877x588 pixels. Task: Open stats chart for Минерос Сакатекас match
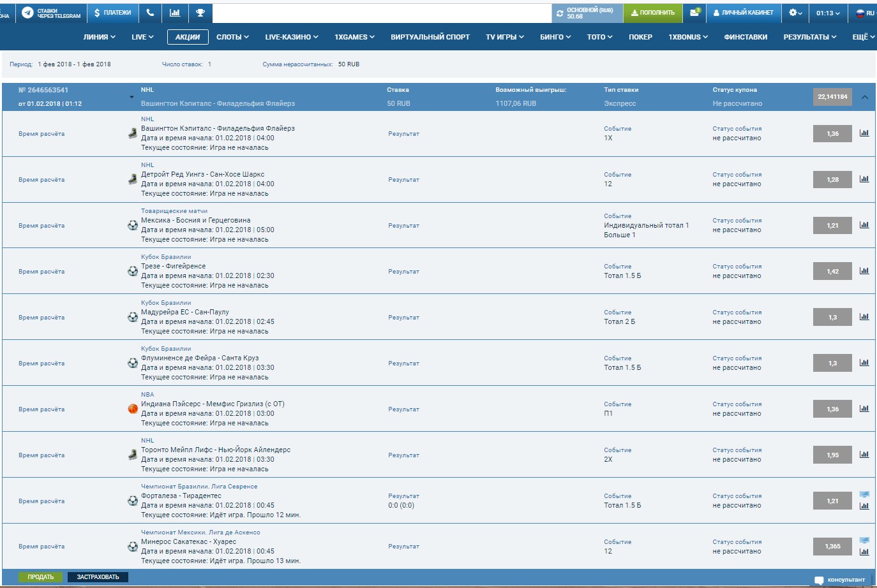coord(864,552)
